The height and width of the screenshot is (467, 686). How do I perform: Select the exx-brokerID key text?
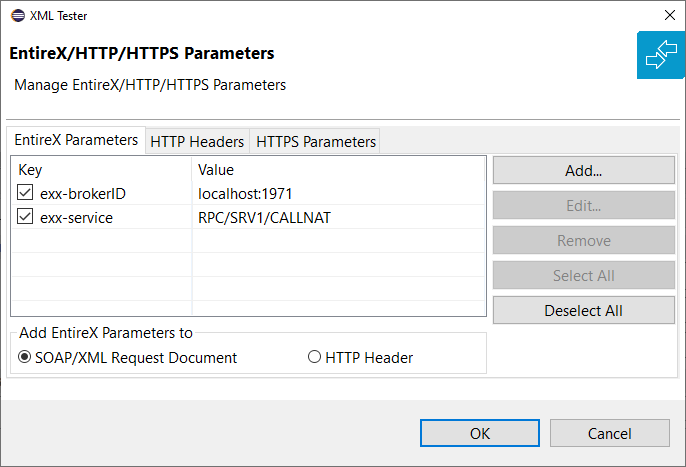pos(83,193)
